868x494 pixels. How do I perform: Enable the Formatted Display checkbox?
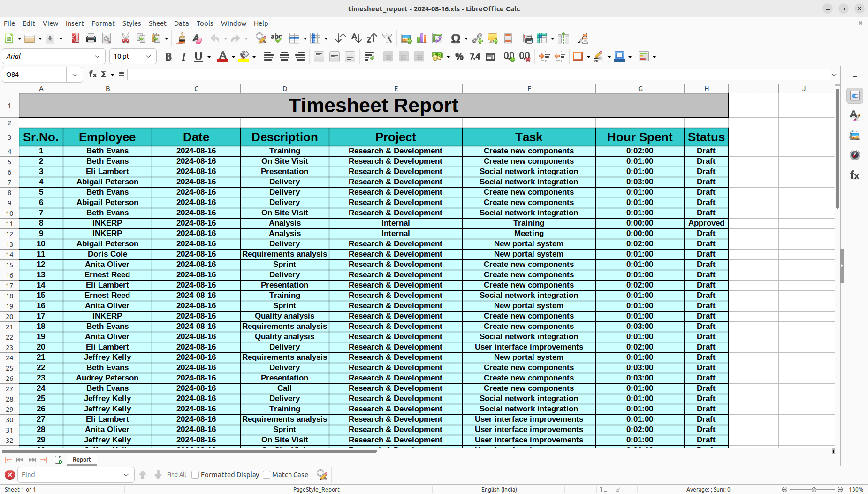(196, 475)
